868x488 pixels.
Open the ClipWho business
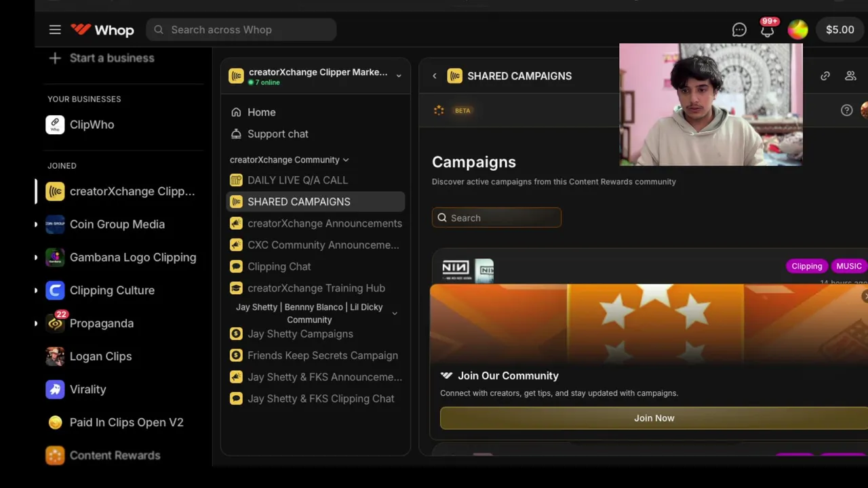(x=81, y=125)
